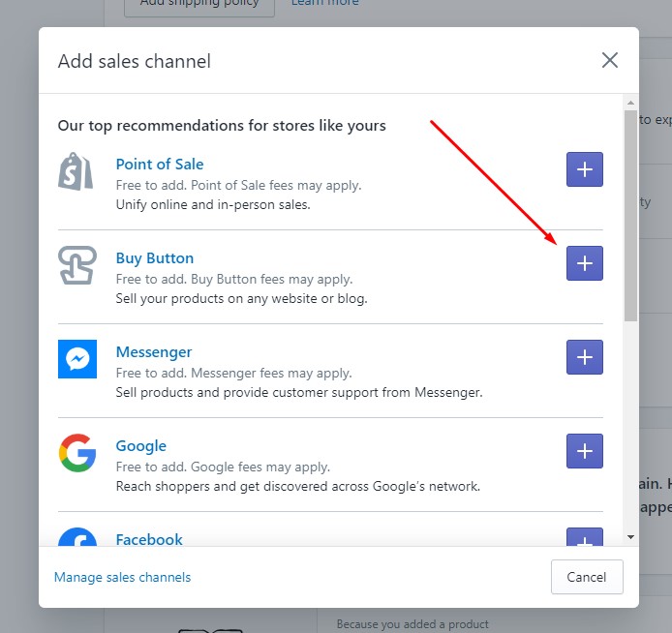Open the Google title link

click(x=141, y=446)
